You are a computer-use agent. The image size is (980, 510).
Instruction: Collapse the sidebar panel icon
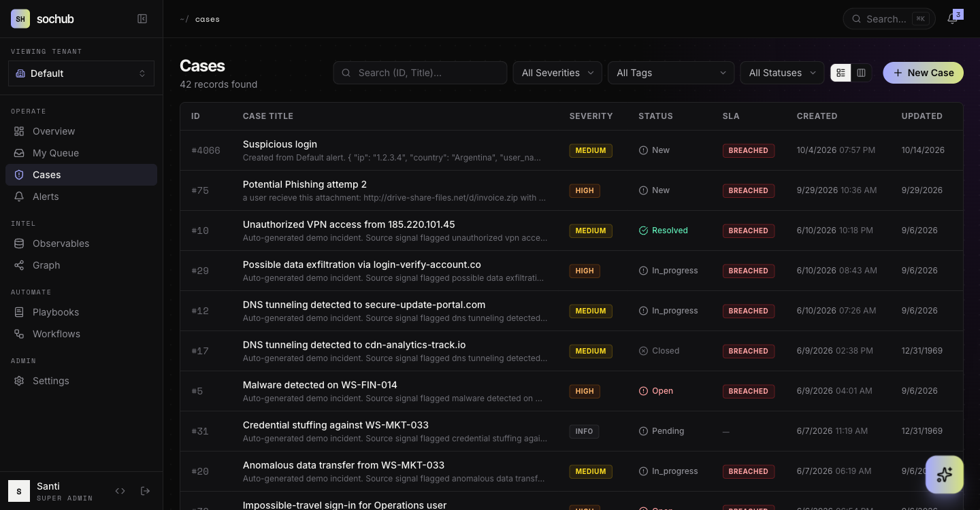(x=142, y=19)
